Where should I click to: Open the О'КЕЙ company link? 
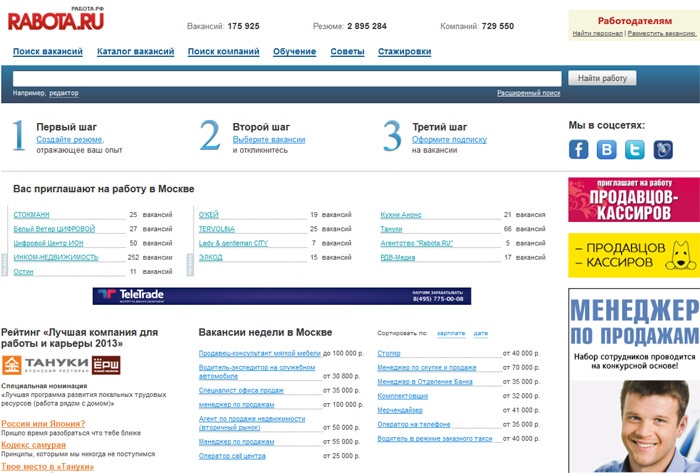pos(208,215)
